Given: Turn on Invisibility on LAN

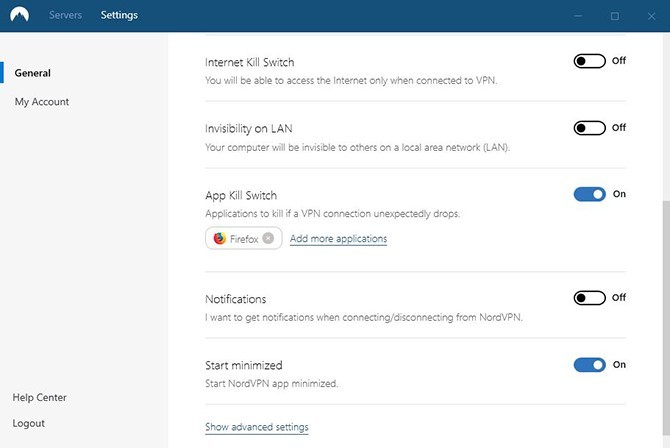Looking at the screenshot, I should (589, 128).
